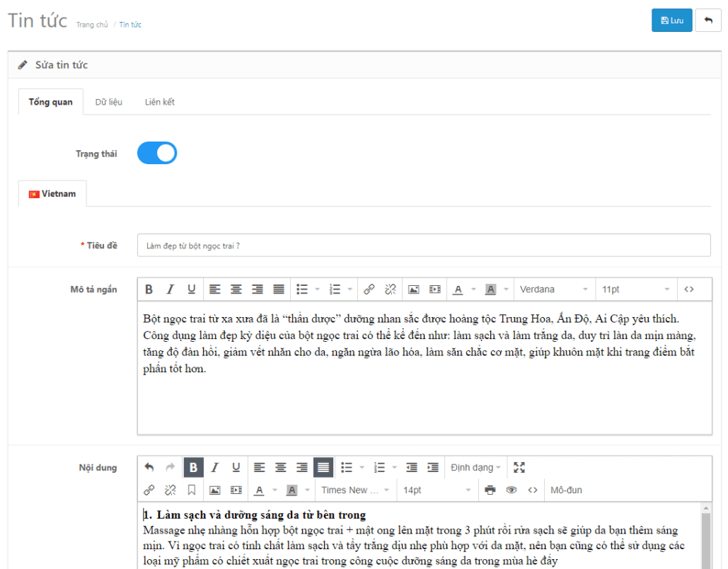Insert bullet list in Nội dung editor

pyautogui.click(x=347, y=467)
